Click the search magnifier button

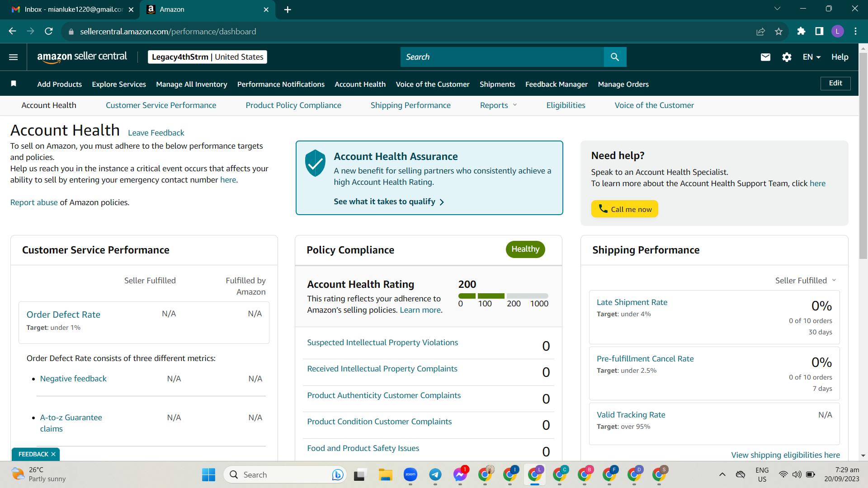point(615,57)
